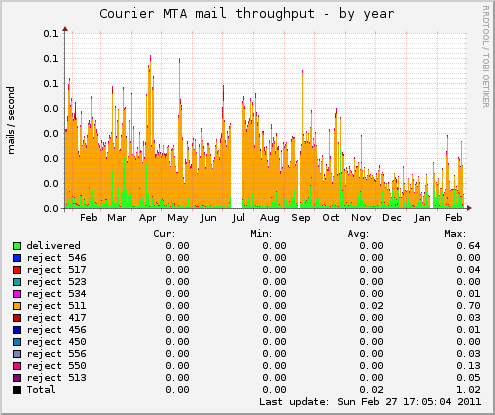This screenshot has width=495, height=415.
Task: Click the 'Apr' x-axis label
Action: pos(147,219)
